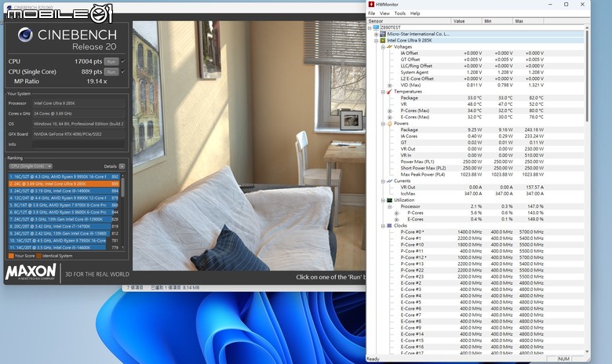The image size is (612, 364).
Task: Click the HWMonitor app icon in title bar
Action: (x=371, y=4)
